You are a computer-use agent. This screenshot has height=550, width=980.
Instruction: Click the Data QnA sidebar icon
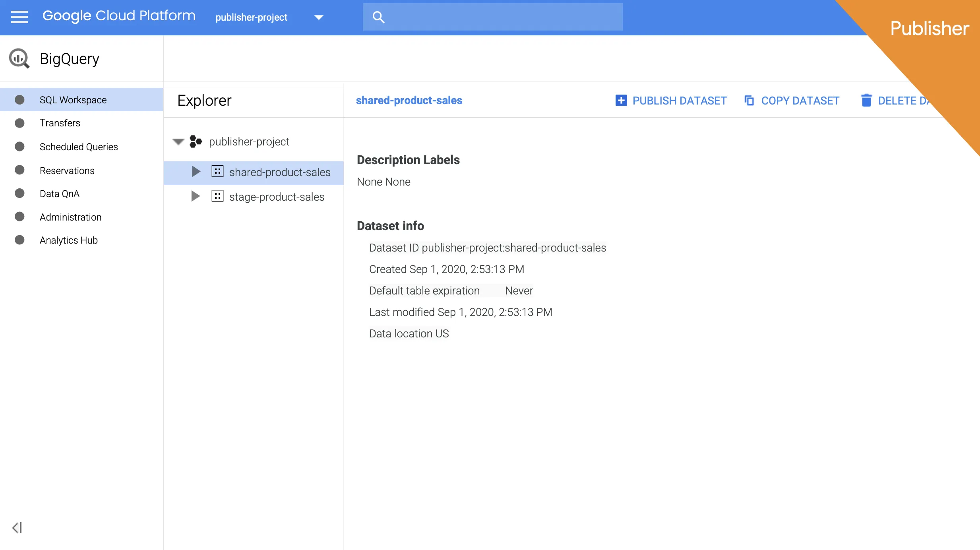19,193
